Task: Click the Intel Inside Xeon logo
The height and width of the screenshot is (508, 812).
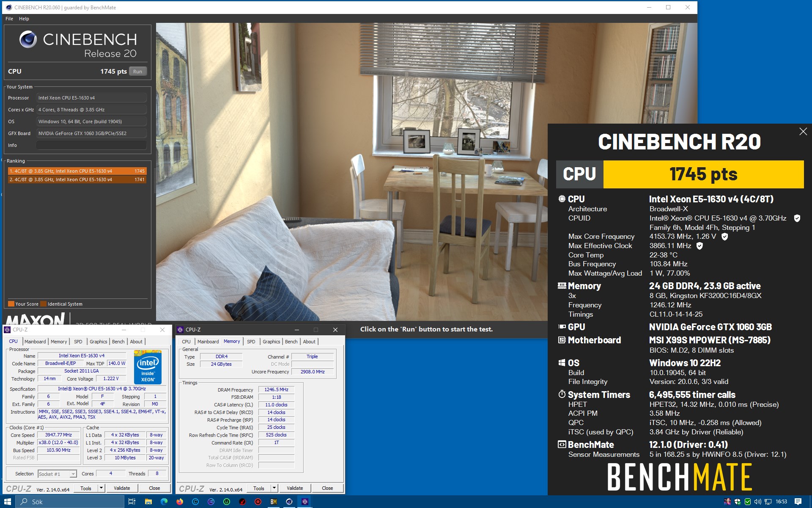Action: (148, 367)
